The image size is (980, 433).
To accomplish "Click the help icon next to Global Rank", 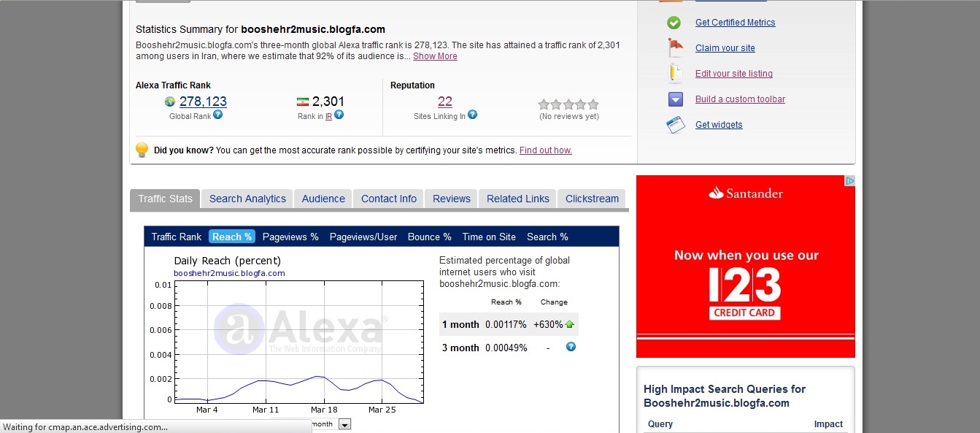I will [x=217, y=115].
